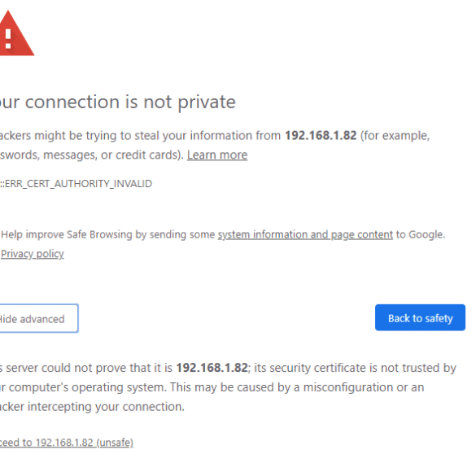Click bold 192.168.1.82 in steal-information sentence

pos(321,136)
